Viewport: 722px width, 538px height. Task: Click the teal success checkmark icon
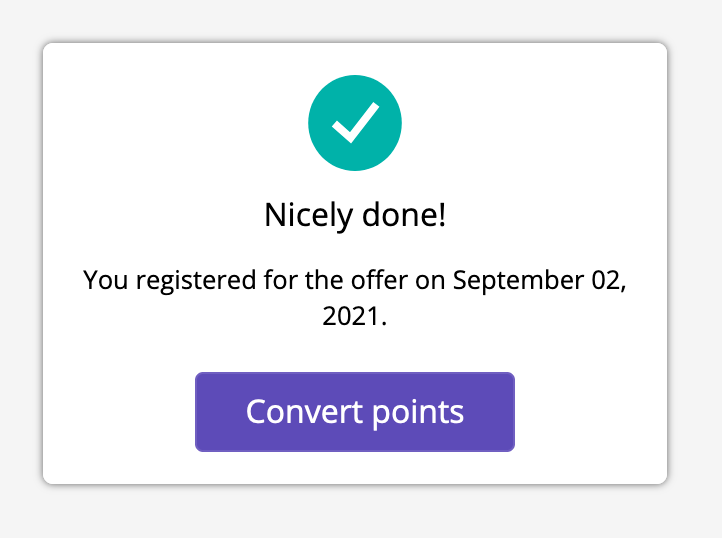tap(355, 123)
